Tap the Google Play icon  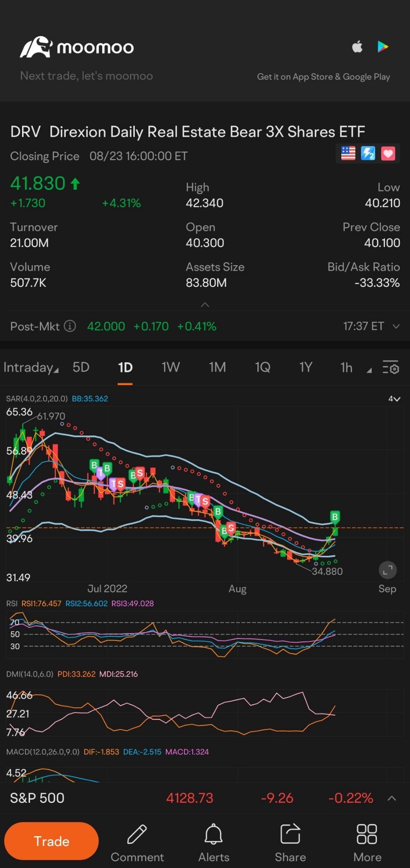383,47
